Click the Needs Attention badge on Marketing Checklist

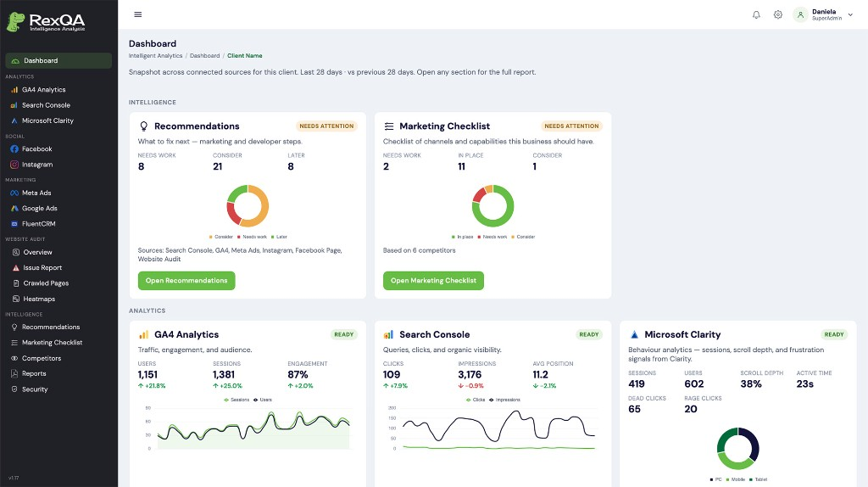click(x=572, y=126)
